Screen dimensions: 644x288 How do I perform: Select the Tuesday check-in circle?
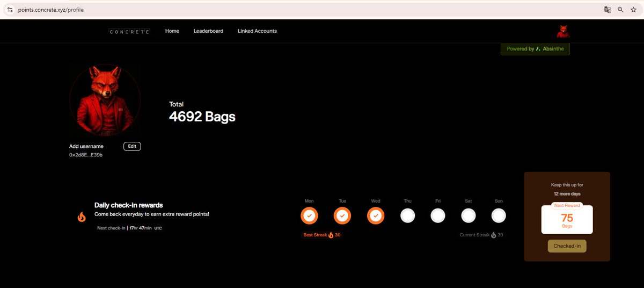342,216
